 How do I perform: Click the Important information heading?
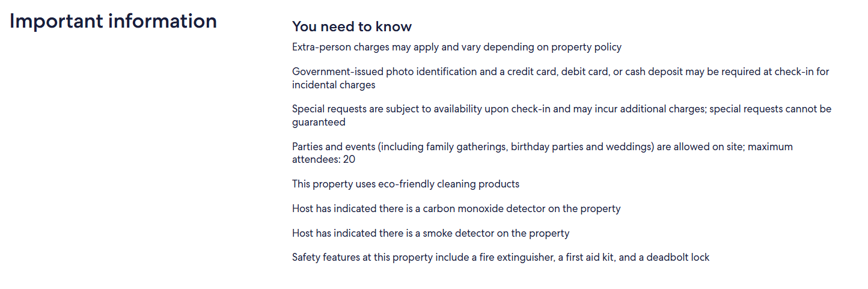(x=113, y=21)
